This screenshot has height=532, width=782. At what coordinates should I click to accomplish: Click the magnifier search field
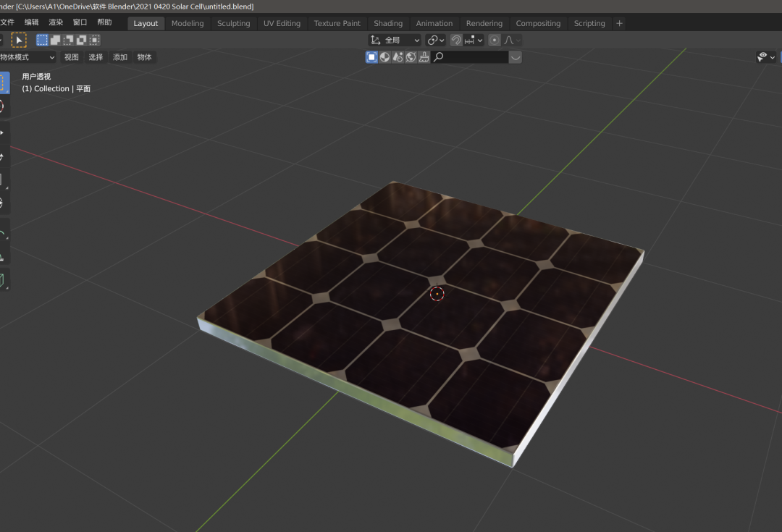[470, 57]
